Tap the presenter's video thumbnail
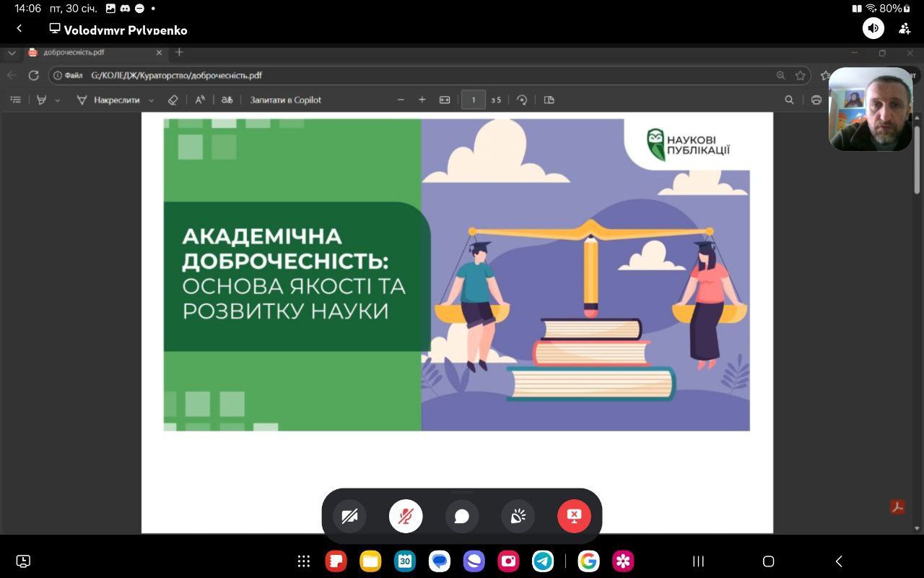The image size is (924, 578). coord(871,109)
